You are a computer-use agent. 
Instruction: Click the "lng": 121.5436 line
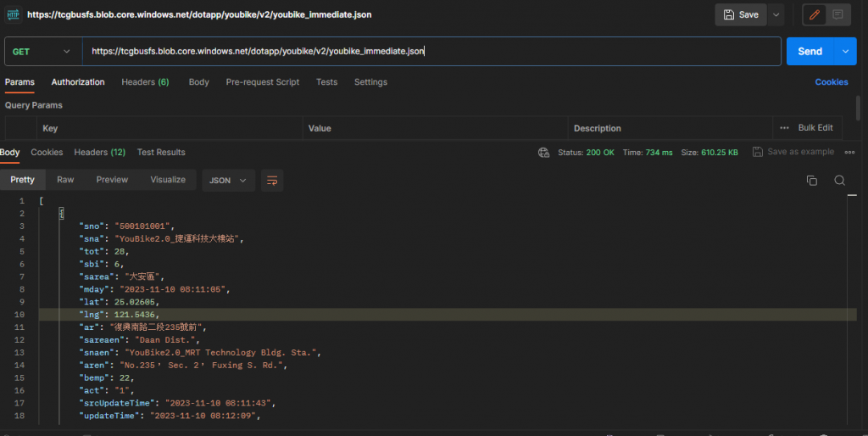(119, 315)
